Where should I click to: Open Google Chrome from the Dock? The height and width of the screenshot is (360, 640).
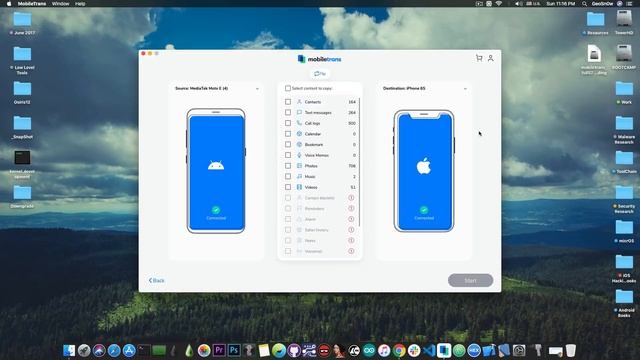click(399, 350)
